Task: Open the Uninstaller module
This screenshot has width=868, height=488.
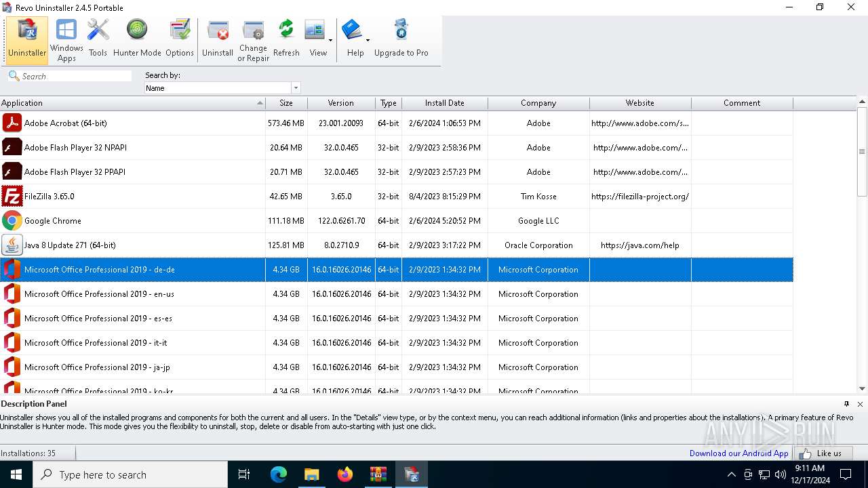Action: (27, 41)
